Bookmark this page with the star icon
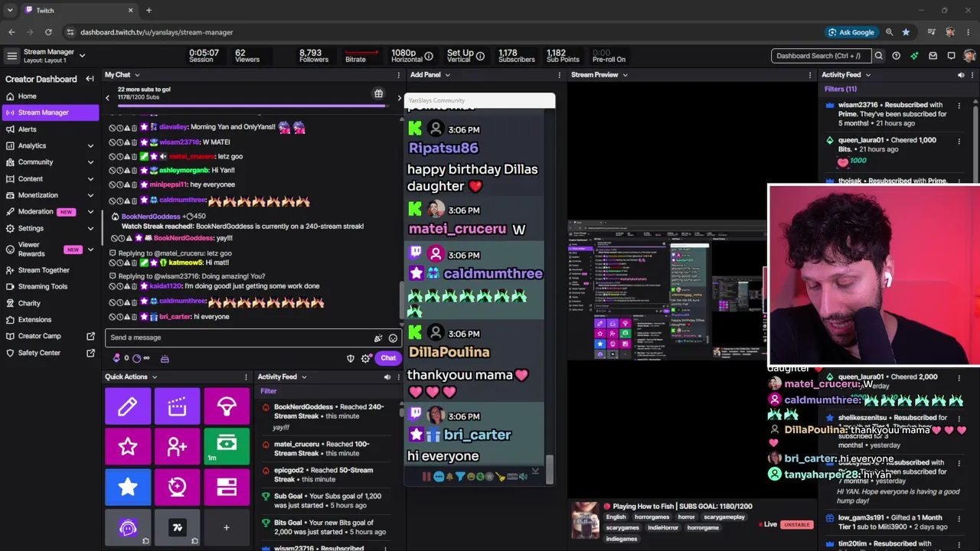The image size is (980, 551). point(906,32)
